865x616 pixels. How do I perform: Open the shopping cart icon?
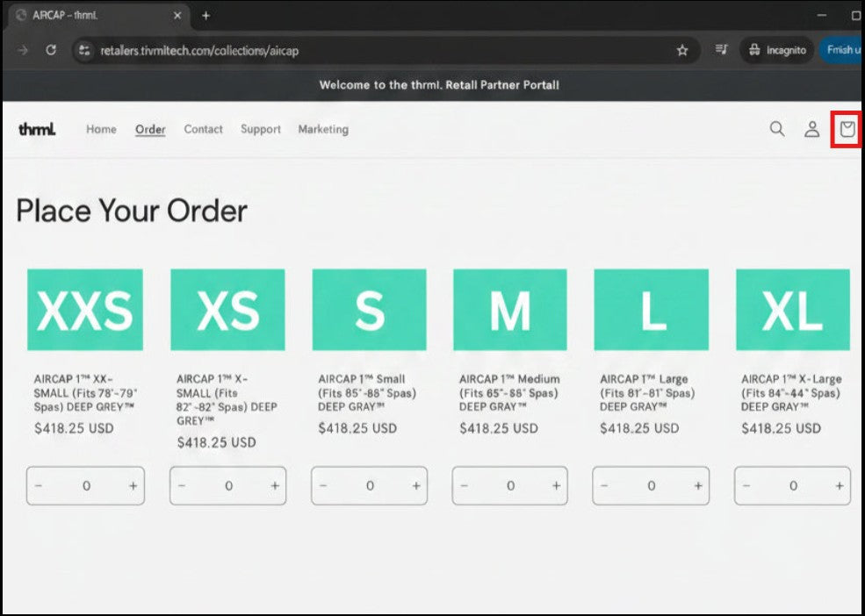tap(847, 129)
